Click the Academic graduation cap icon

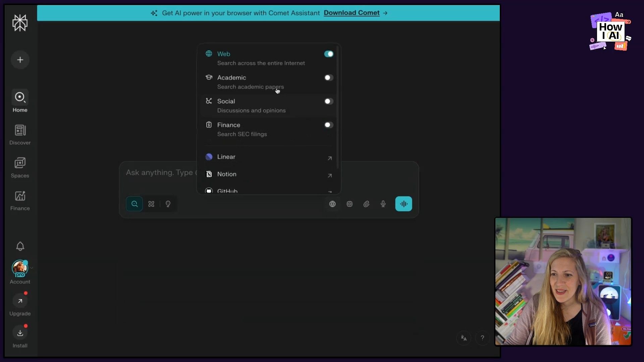click(209, 77)
